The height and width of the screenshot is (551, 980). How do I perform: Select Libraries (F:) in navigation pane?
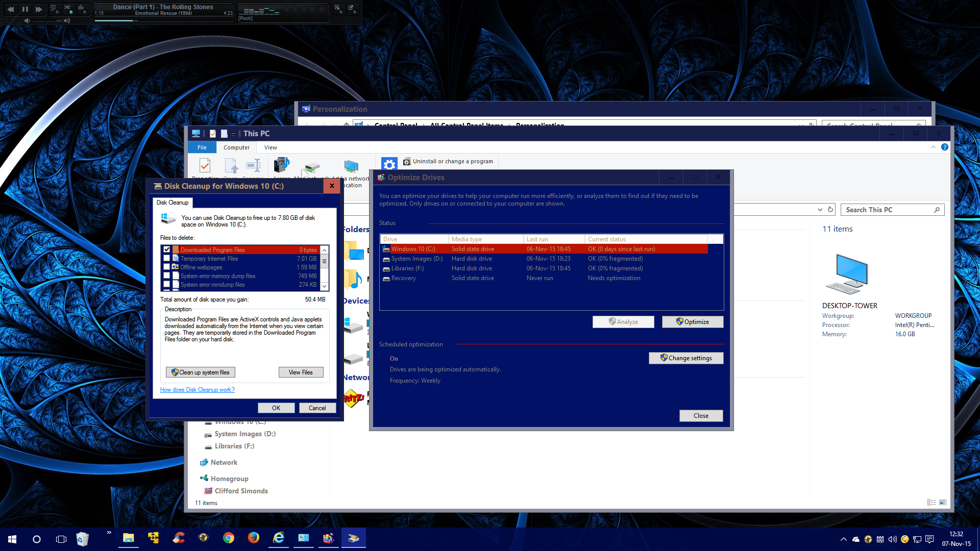click(229, 446)
